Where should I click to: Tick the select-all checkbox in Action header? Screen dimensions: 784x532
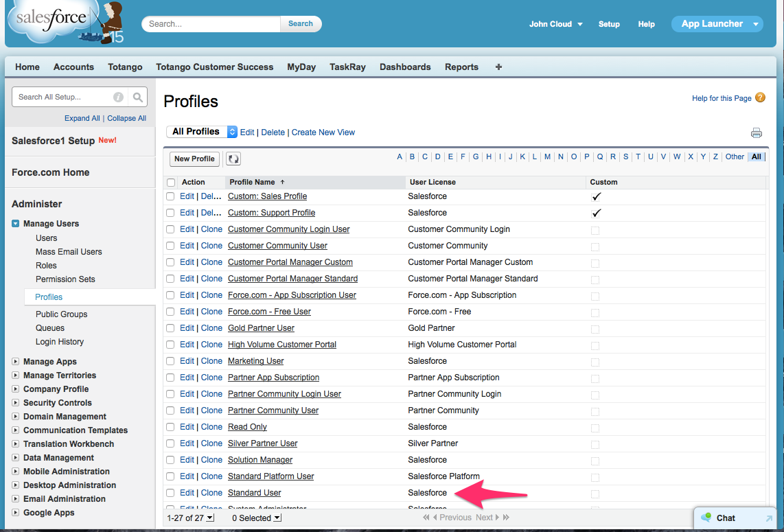(171, 183)
